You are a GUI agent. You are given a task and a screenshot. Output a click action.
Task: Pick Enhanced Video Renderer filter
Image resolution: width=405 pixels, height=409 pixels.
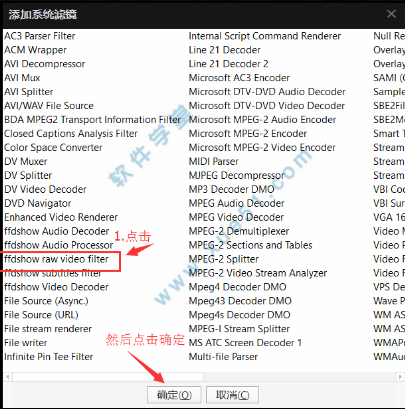[61, 217]
